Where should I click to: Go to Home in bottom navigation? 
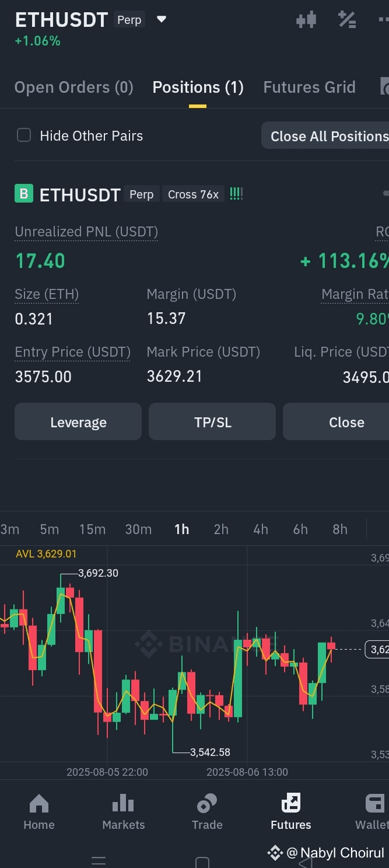click(39, 812)
